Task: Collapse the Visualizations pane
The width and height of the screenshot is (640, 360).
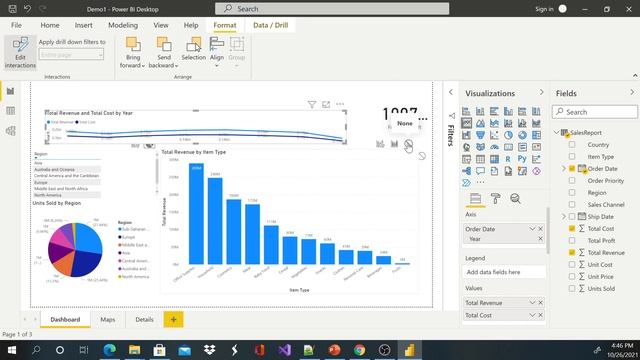Action: click(x=542, y=93)
